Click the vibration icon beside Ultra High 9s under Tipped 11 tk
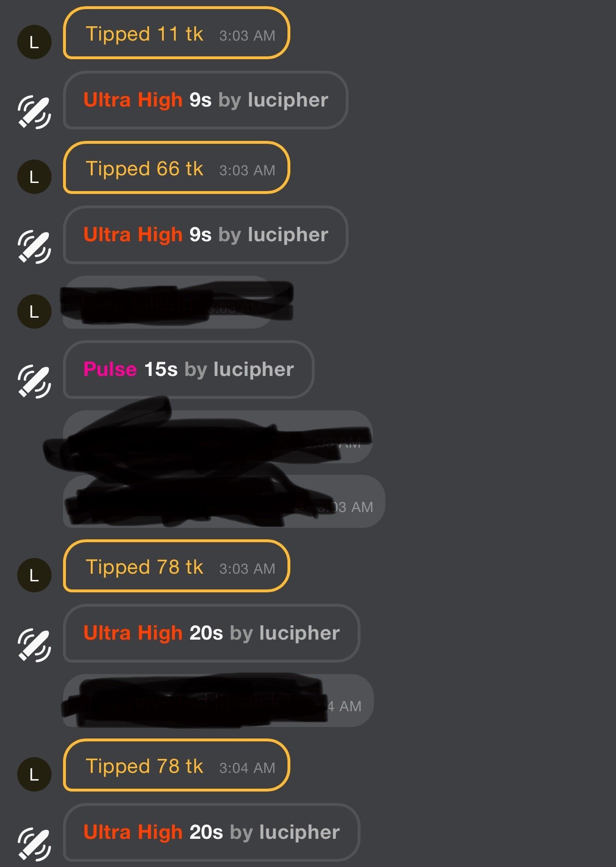This screenshot has height=867, width=616. 34,112
